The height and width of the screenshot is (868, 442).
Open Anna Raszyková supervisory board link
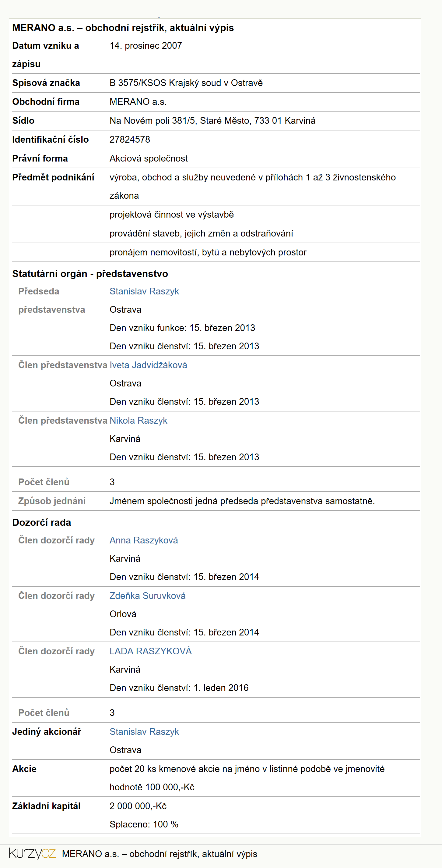144,540
